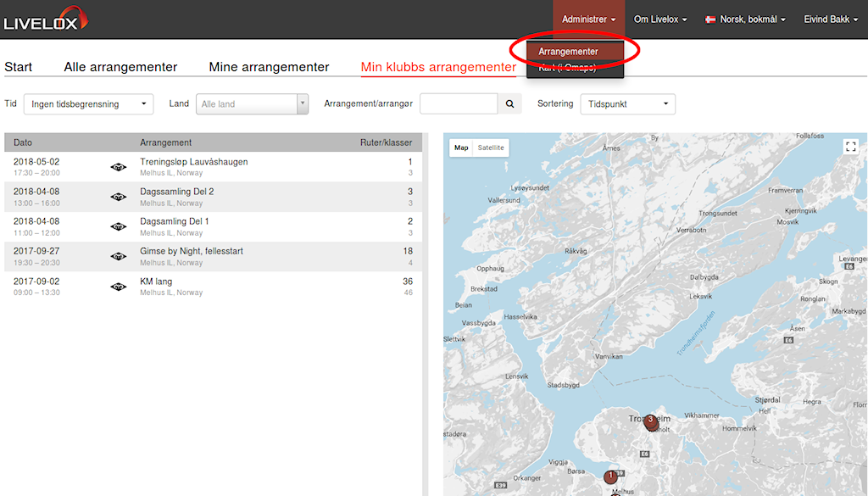The width and height of the screenshot is (868, 496).
Task: Click the date 2018-05-02
Action: click(36, 162)
